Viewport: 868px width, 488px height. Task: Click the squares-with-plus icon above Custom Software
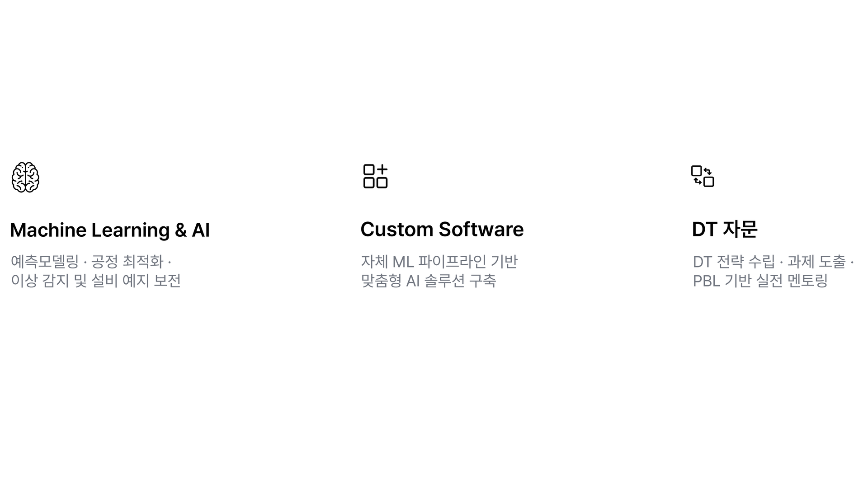[375, 176]
